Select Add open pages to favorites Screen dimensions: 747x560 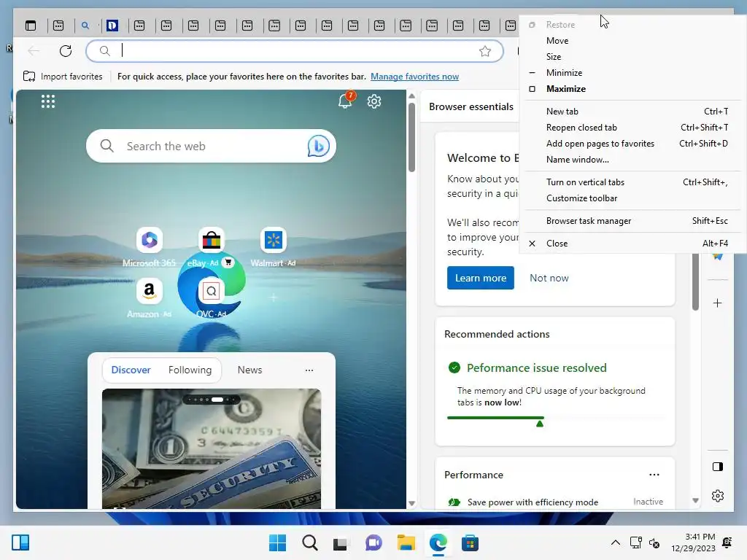(632, 144)
